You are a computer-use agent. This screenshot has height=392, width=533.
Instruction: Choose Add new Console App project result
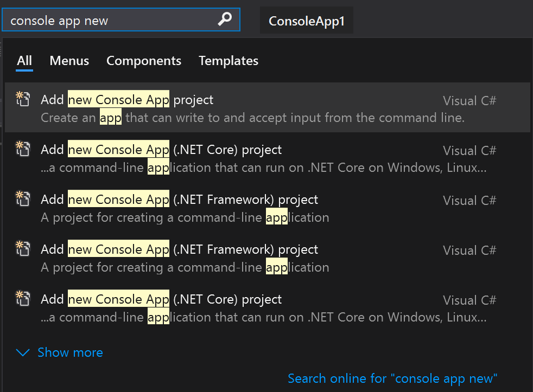pyautogui.click(x=267, y=107)
